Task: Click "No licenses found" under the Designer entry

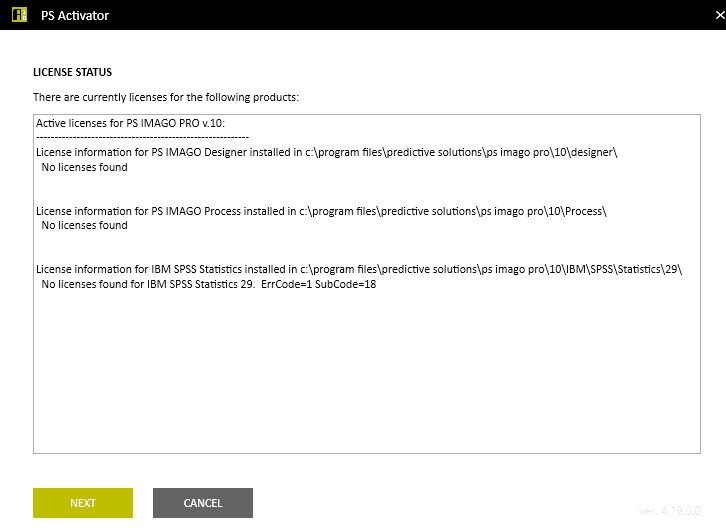Action: coord(84,167)
